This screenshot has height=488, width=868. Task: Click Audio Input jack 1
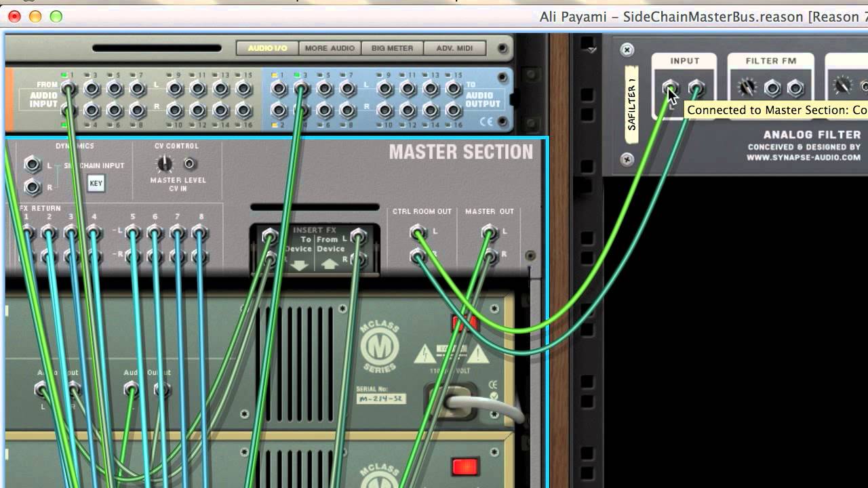click(68, 88)
